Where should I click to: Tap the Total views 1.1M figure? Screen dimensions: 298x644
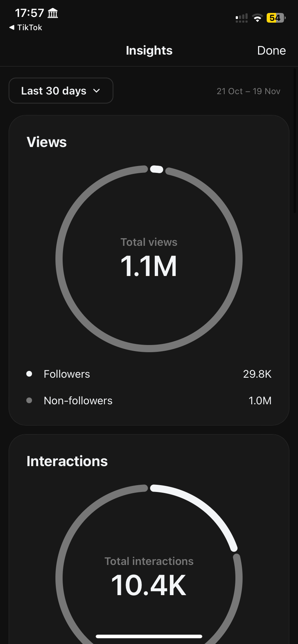click(149, 266)
